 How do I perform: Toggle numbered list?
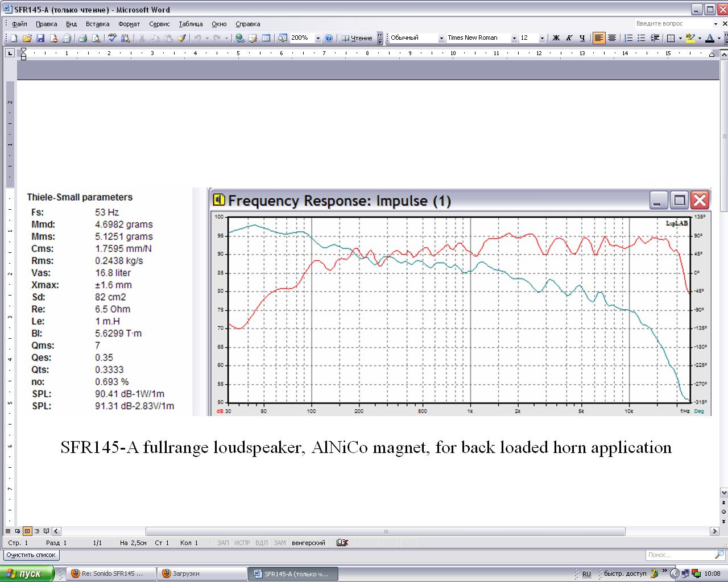tap(628, 38)
